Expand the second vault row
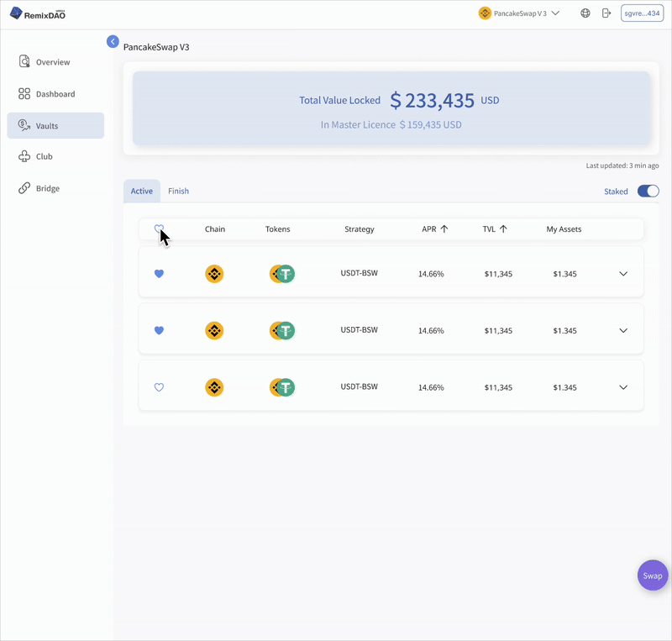672x641 pixels. (623, 330)
